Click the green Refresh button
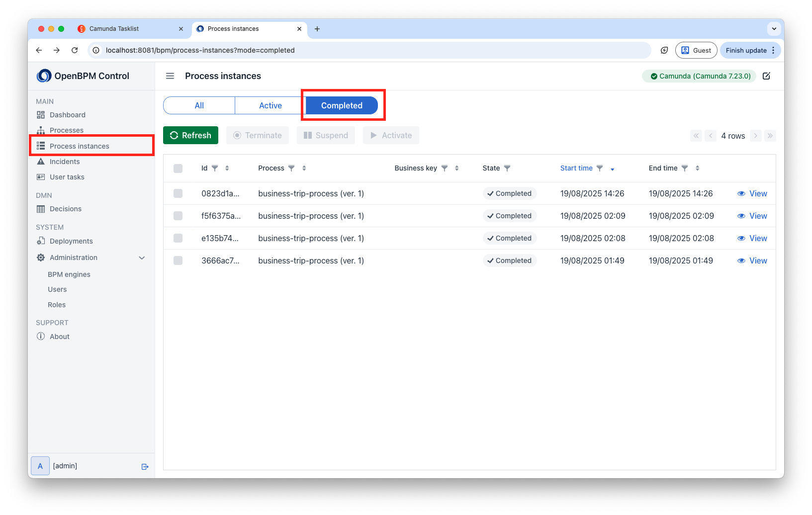The image size is (812, 515). point(190,135)
